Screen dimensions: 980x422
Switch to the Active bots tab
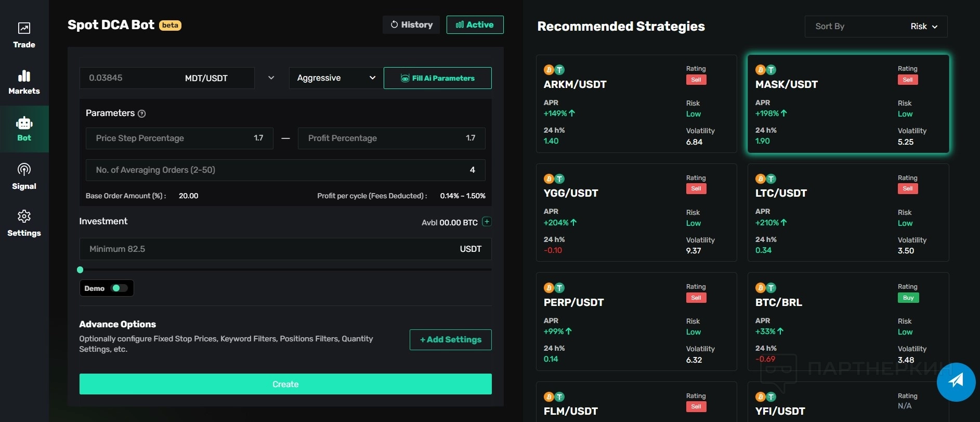pos(475,25)
